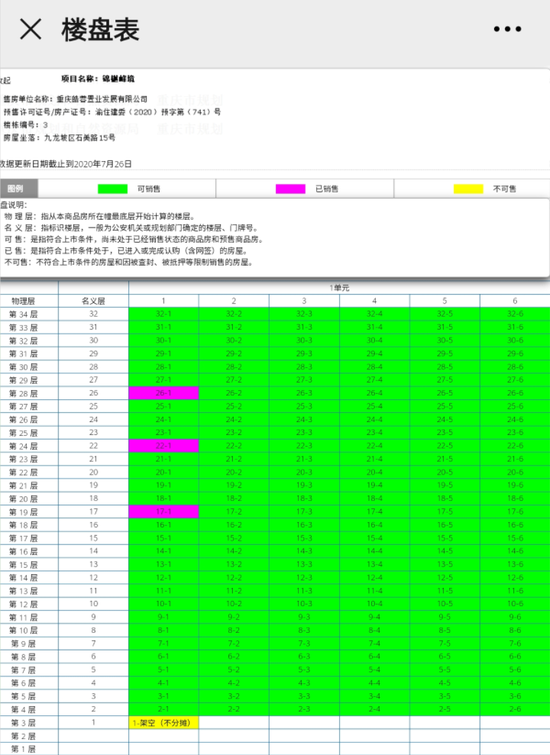The image size is (550, 755).
Task: Click the 第 34 层 row label
Action: click(24, 314)
